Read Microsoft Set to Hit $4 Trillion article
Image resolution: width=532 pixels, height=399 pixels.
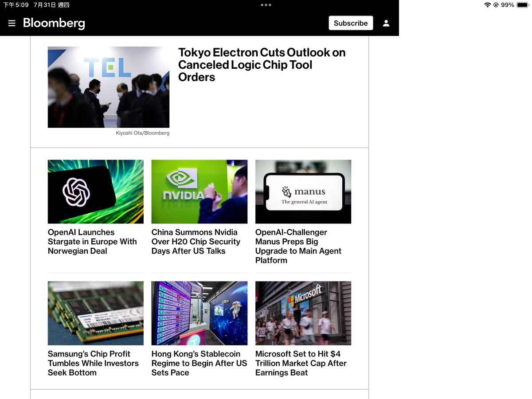pyautogui.click(x=301, y=363)
